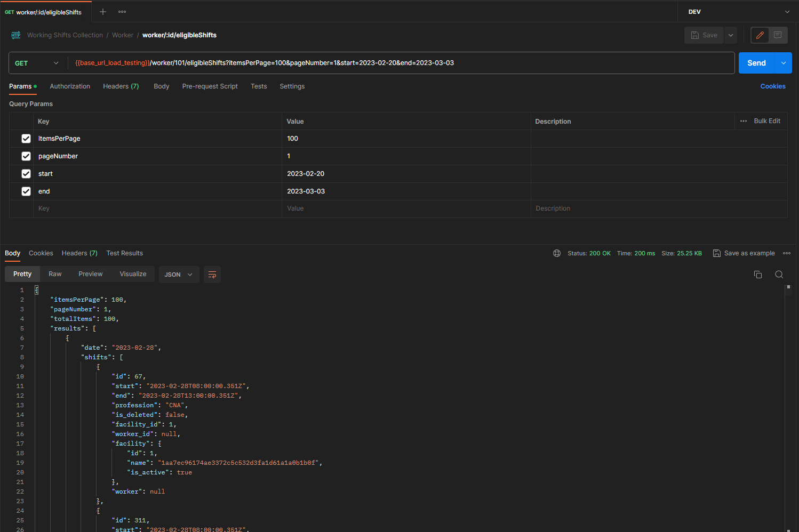Select the Params tab
799x532 pixels.
click(22, 86)
